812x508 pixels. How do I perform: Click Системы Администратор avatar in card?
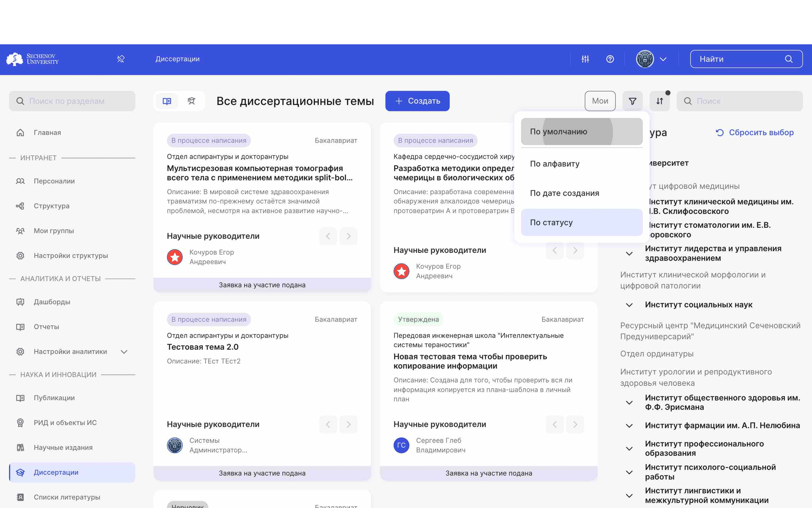click(x=175, y=445)
